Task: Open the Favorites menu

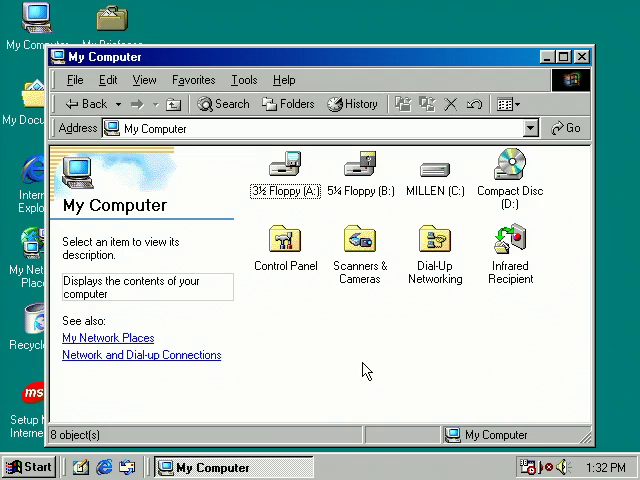Action: coord(193,80)
